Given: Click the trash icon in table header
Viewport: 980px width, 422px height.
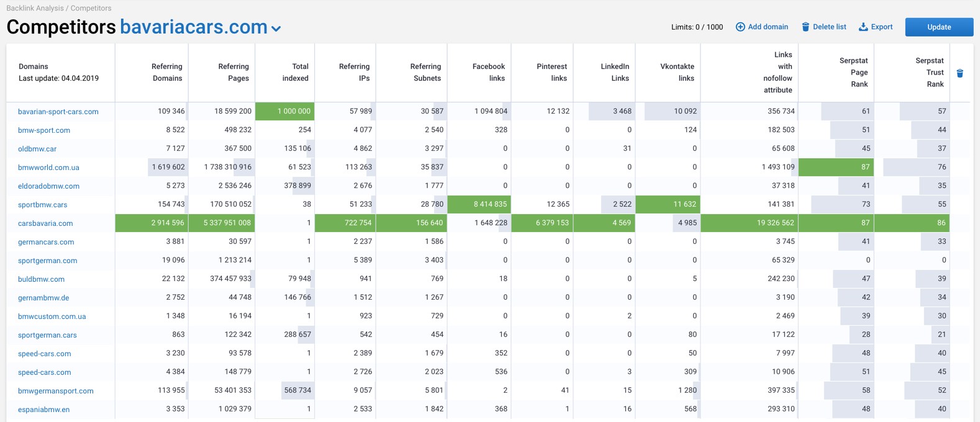Looking at the screenshot, I should tap(960, 73).
